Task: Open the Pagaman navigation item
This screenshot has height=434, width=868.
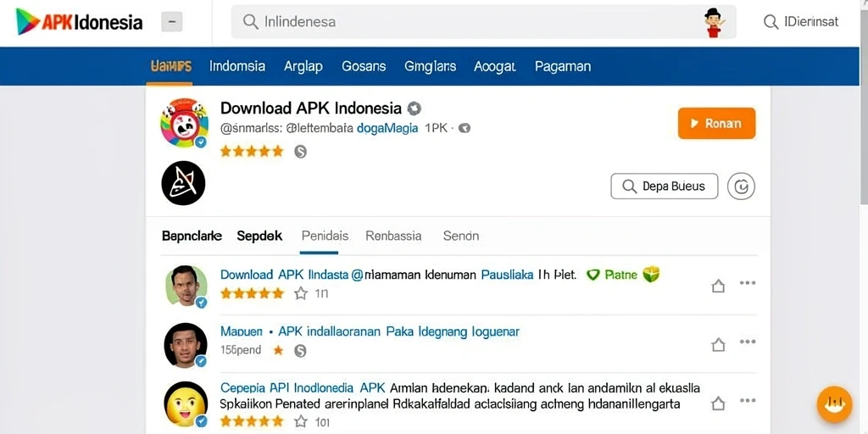Action: click(563, 66)
